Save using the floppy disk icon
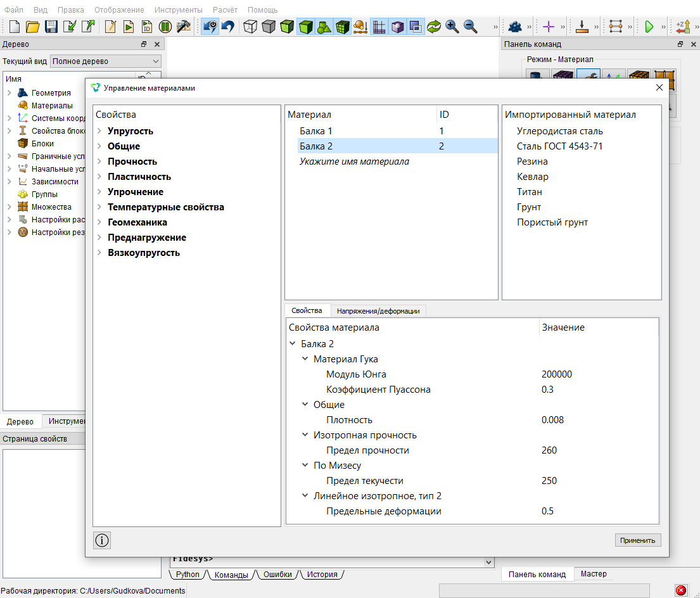700x598 pixels. [x=51, y=27]
